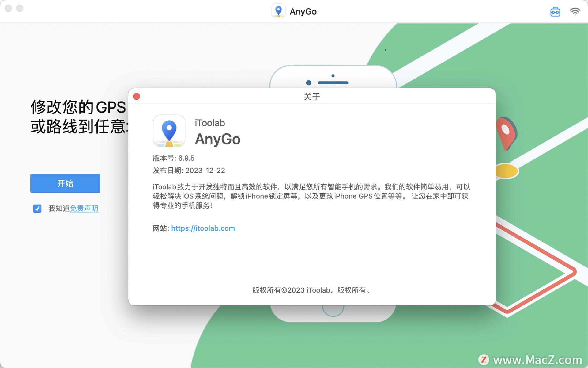Close the 关于 dialog with red button

pos(137,97)
